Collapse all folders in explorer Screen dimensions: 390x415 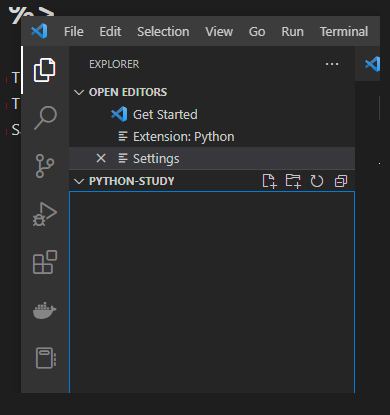pyautogui.click(x=341, y=181)
